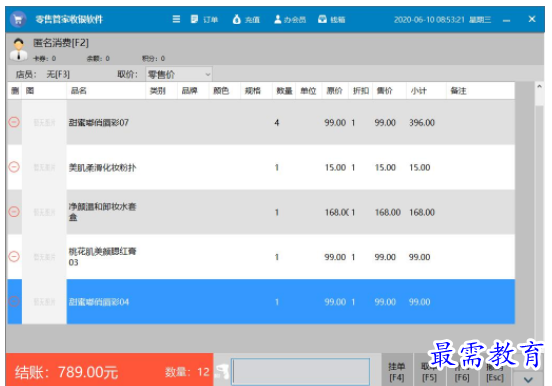Select the product name 美肌柔滑化妆粉扑
552x386 pixels.
[x=102, y=167]
